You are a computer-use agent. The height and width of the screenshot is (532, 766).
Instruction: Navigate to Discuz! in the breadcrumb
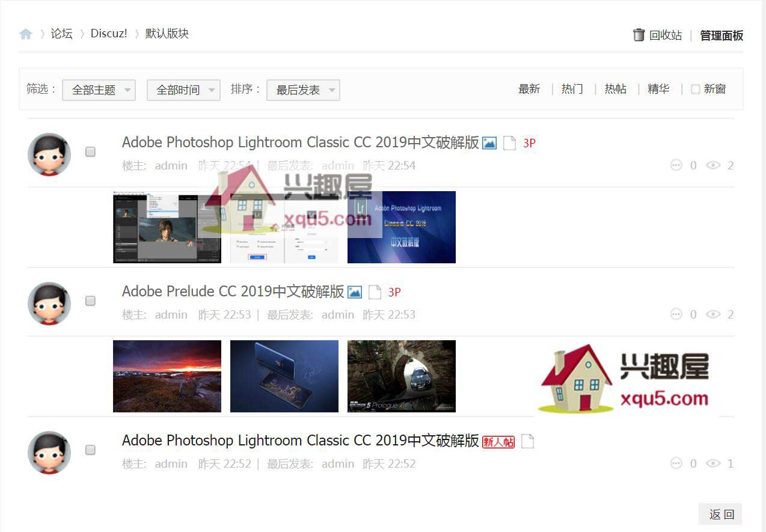point(109,34)
